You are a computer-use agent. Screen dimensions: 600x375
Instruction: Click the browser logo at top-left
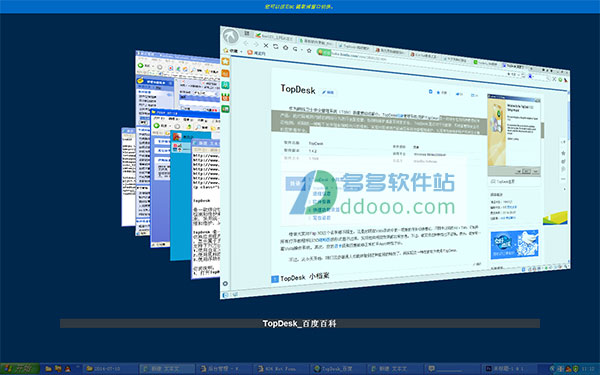pos(231,36)
